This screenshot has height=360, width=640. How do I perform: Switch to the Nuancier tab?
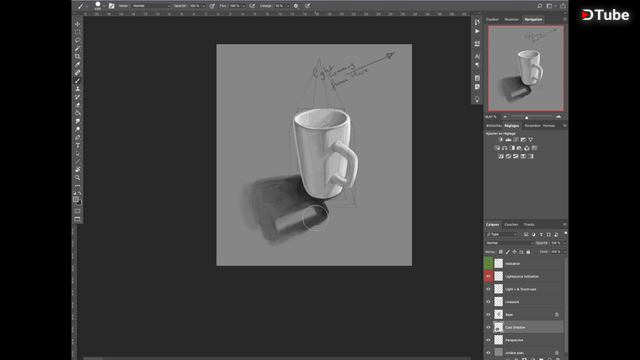(511, 19)
